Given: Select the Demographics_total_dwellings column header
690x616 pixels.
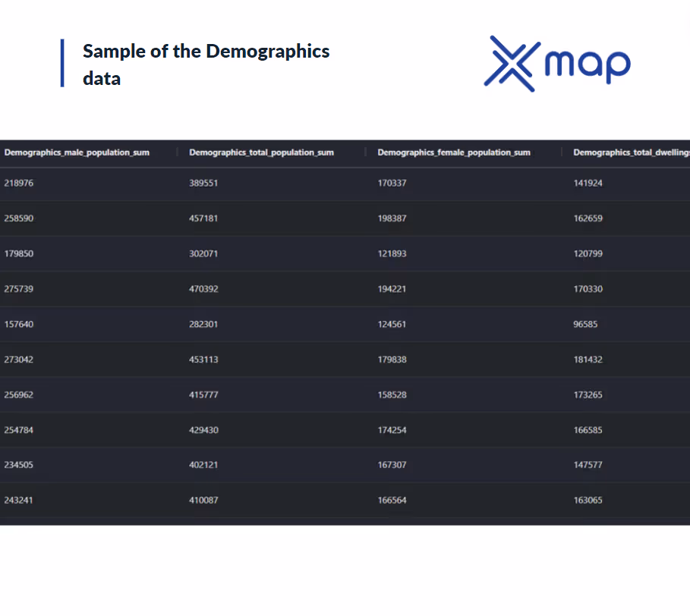Looking at the screenshot, I should tap(632, 152).
